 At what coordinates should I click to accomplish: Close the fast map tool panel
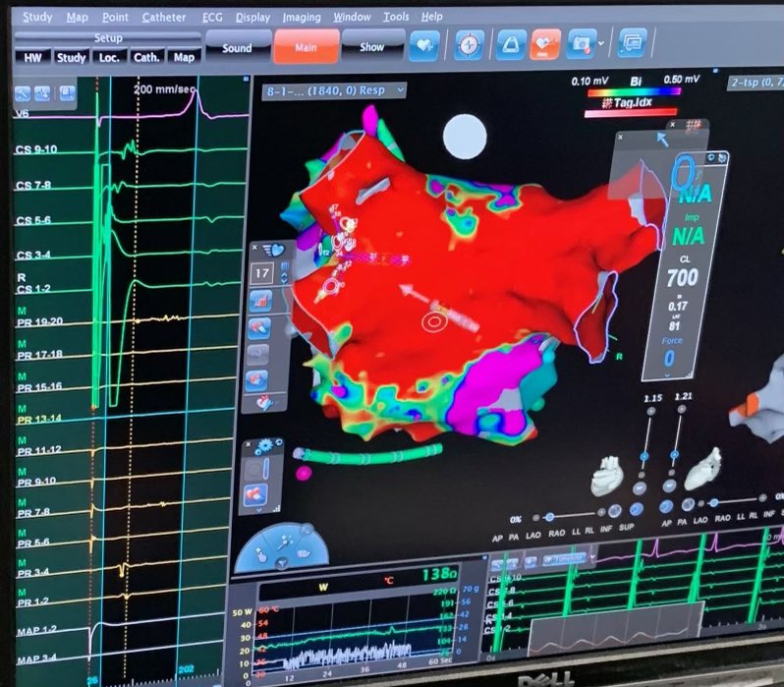point(254,247)
